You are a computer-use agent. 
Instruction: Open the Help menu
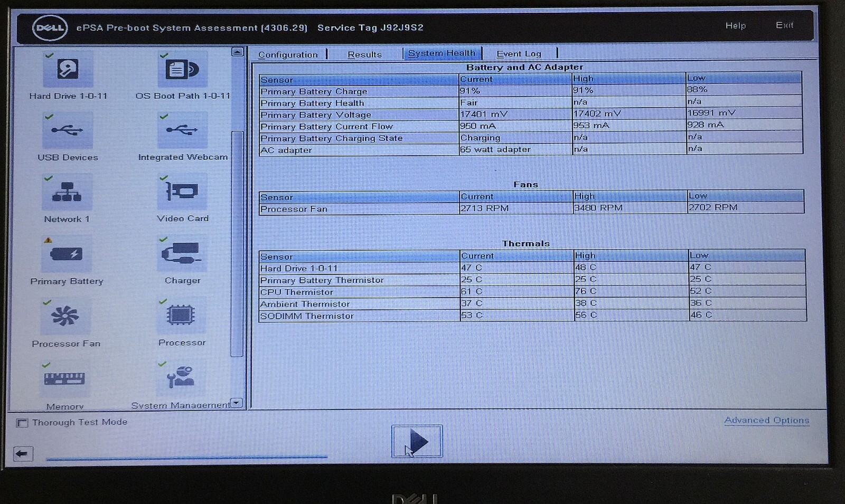tap(735, 25)
